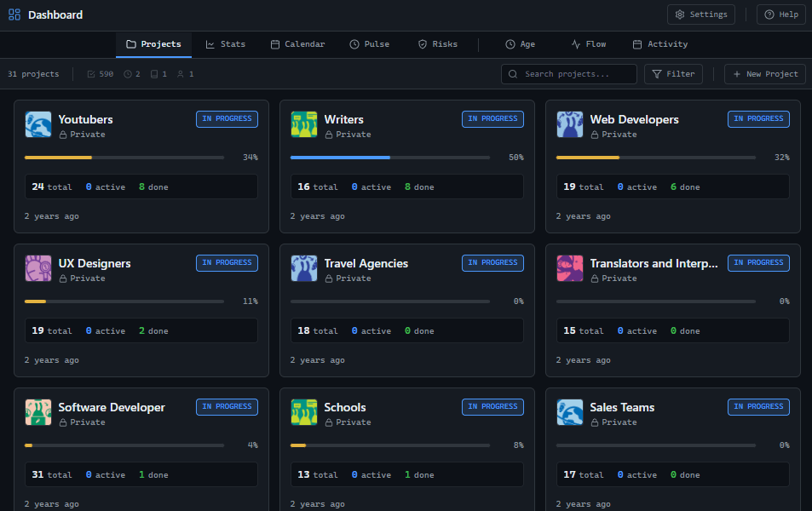Screen dimensions: 812x511
Task: Click the gear icon in the Settings button
Action: tap(679, 14)
